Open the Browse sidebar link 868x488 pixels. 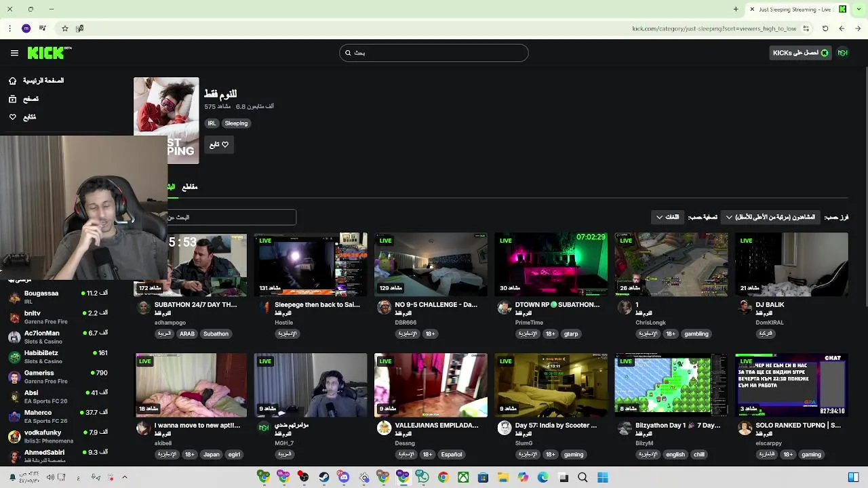pos(24,99)
